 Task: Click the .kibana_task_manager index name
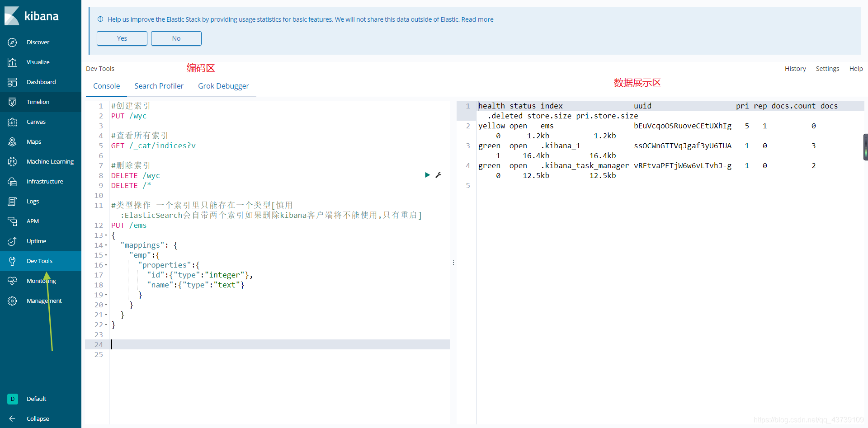(x=585, y=165)
